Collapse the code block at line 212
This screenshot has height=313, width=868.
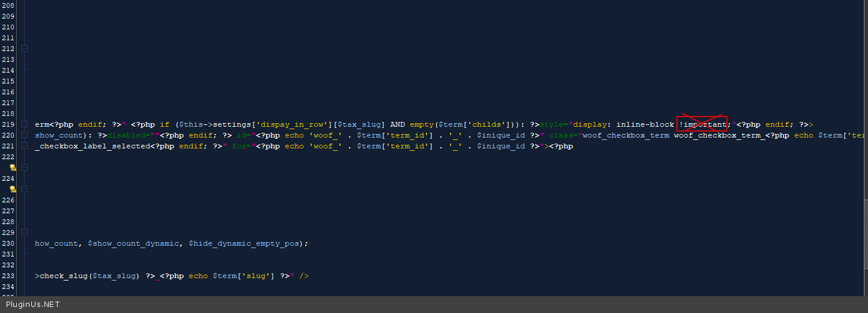(24, 49)
